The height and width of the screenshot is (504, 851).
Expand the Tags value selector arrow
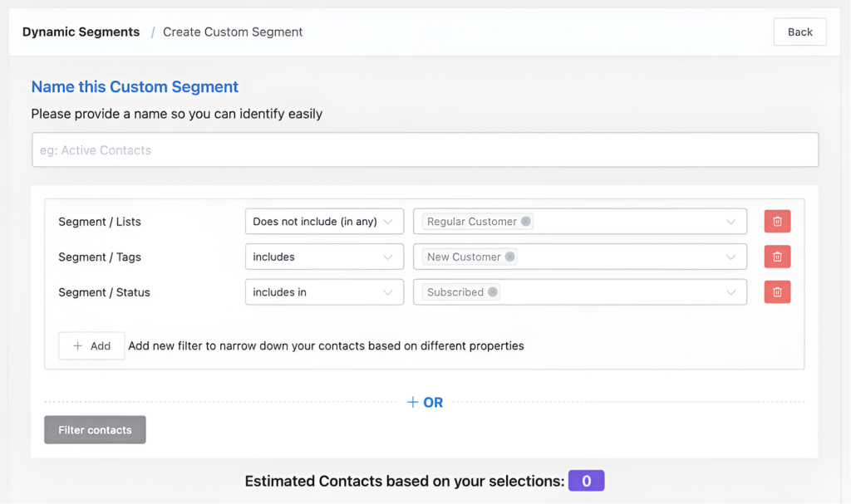click(731, 257)
